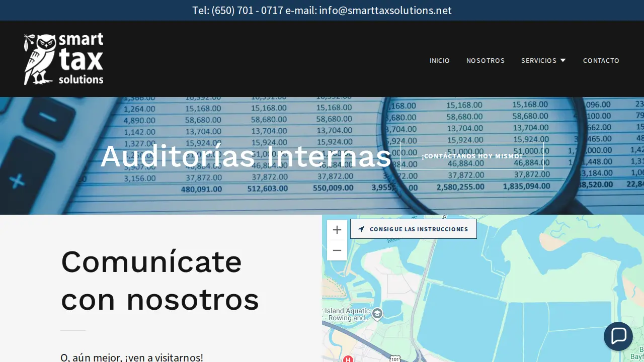Navigate to CONTACTO
644x362 pixels.
(601, 60)
